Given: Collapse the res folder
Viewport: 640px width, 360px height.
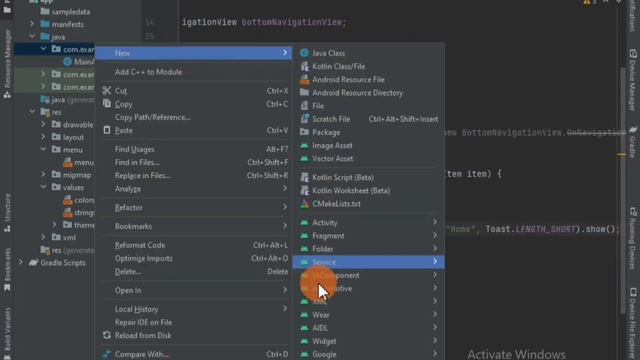Looking at the screenshot, I should pyautogui.click(x=32, y=111).
